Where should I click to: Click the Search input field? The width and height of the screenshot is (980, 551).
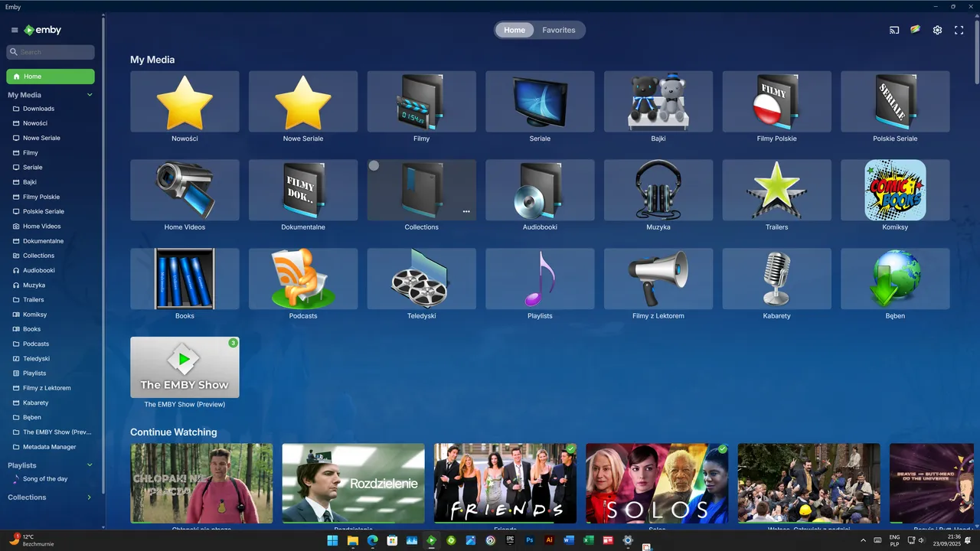51,52
